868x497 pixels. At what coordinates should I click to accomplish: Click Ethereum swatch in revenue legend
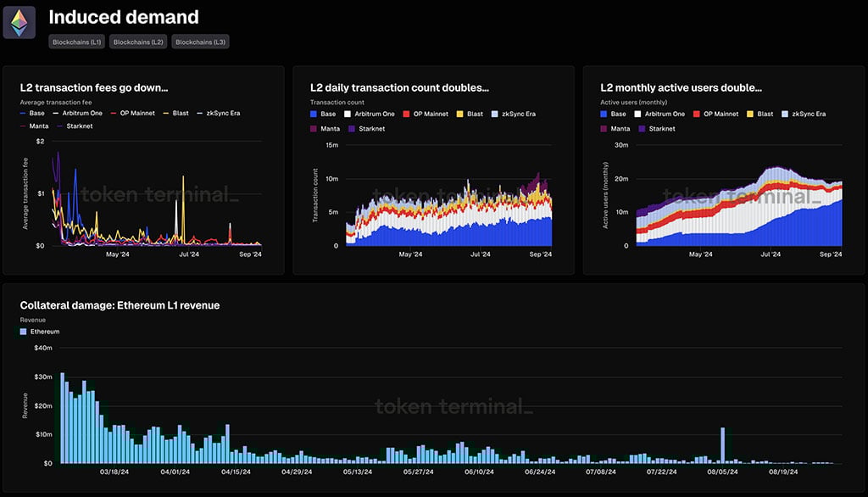23,332
